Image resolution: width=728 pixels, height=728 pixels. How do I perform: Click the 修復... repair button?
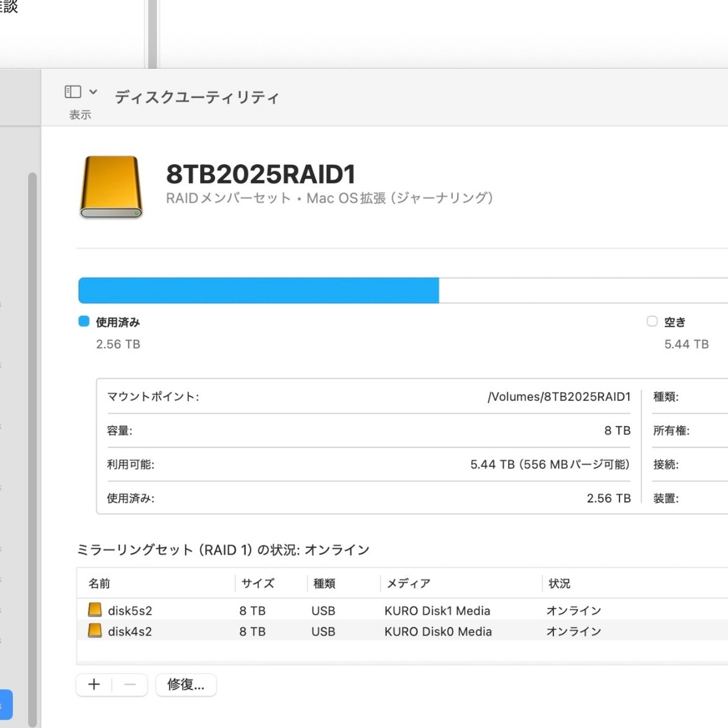point(186,685)
